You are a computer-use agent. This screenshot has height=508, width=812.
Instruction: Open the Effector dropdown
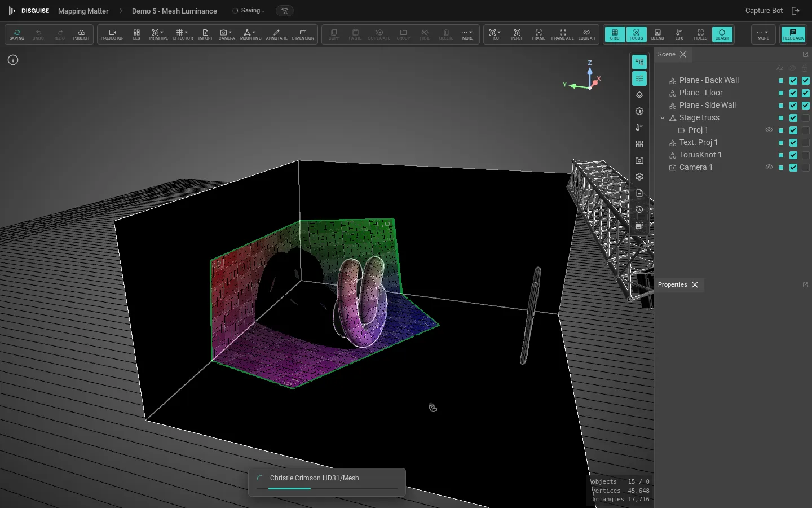tap(183, 34)
